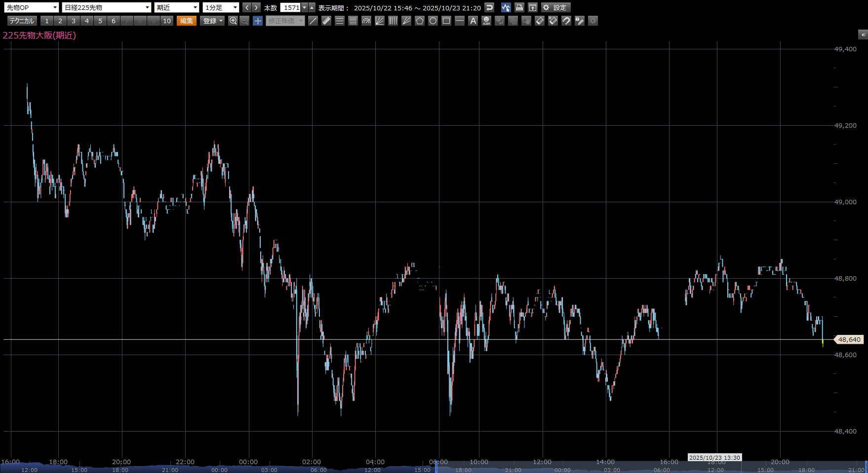Open the 設定 settings button
The width and height of the screenshot is (868, 473).
[x=555, y=7]
